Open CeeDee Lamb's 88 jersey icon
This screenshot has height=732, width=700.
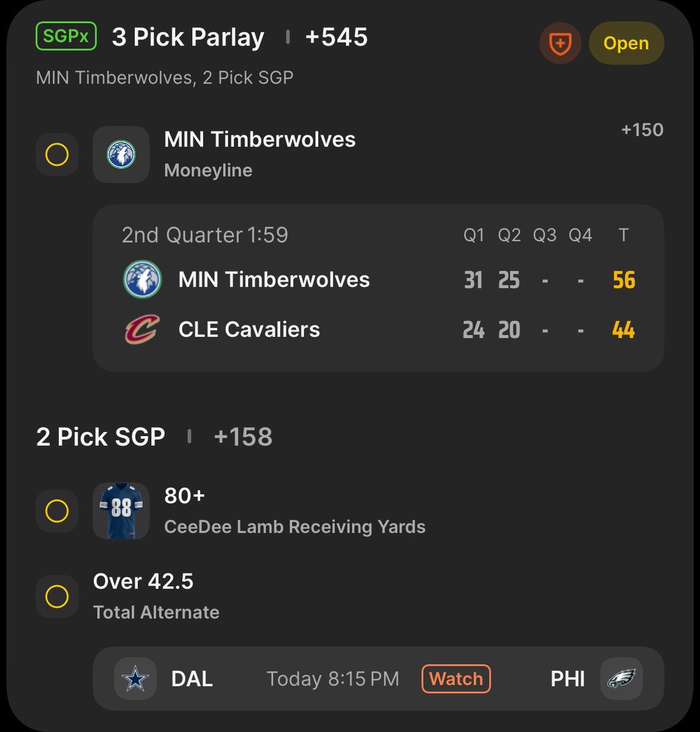point(121,511)
